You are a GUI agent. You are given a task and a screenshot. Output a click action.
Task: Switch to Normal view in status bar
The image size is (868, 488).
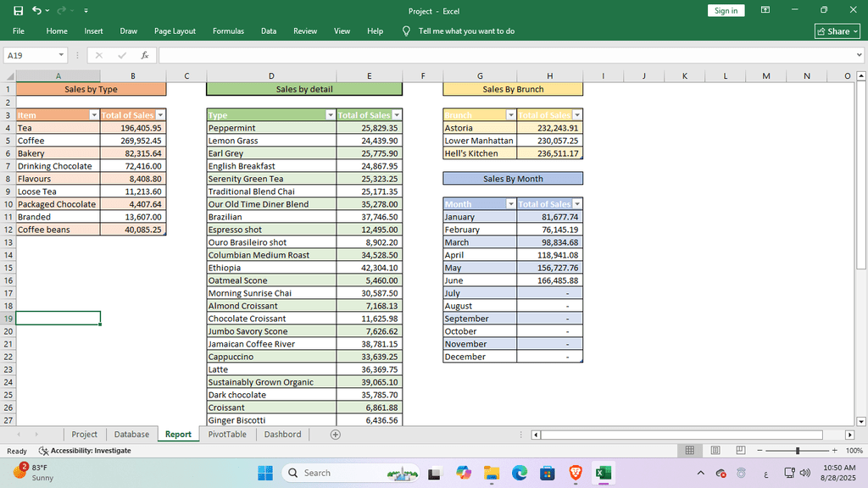[690, 451]
